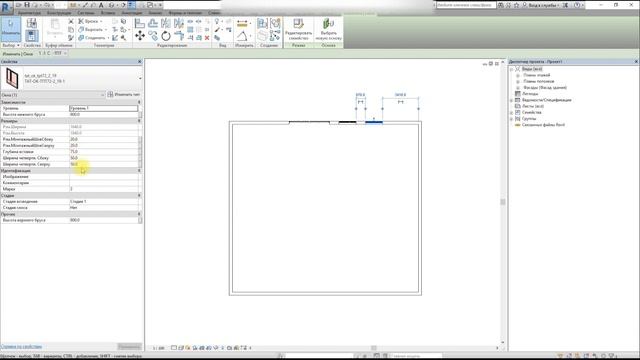
Task: Expand Фасады node in project browser
Action: point(518,87)
